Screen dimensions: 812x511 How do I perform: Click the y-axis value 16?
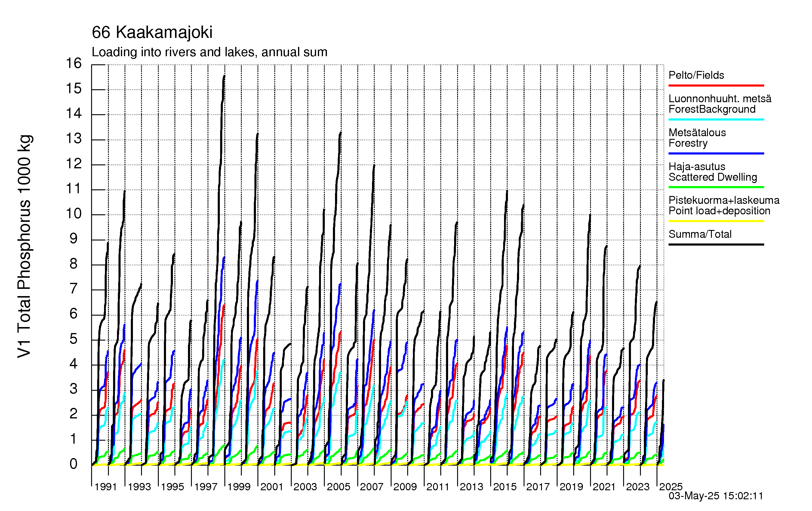pyautogui.click(x=74, y=63)
